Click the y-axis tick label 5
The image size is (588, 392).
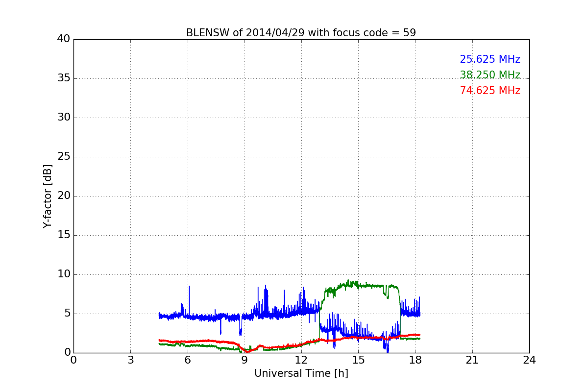pos(67,314)
